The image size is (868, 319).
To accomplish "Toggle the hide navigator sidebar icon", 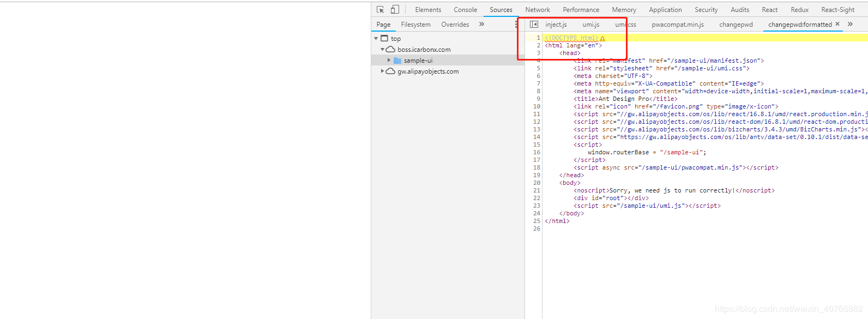I will click(534, 25).
